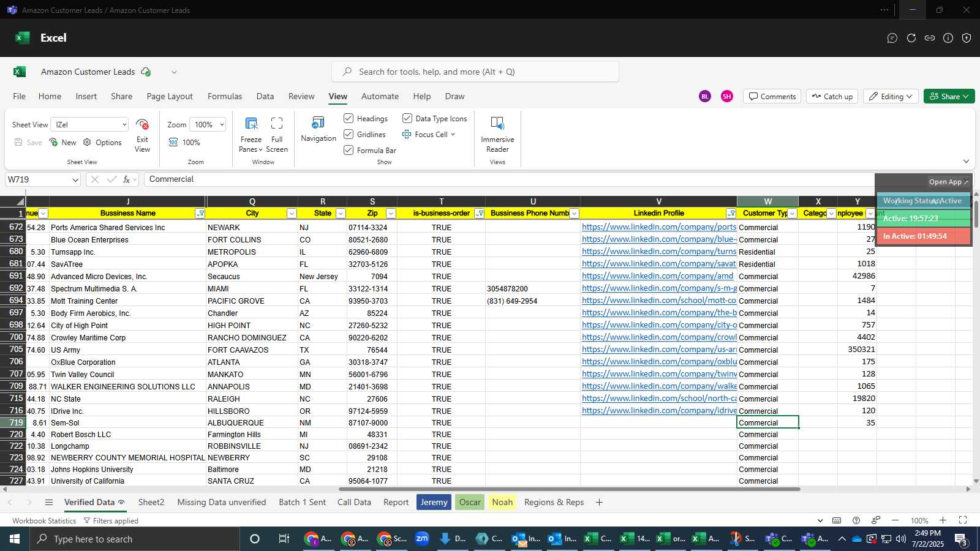The image size is (980, 551).
Task: Click the chat icon in Teams header
Action: coord(892,38)
